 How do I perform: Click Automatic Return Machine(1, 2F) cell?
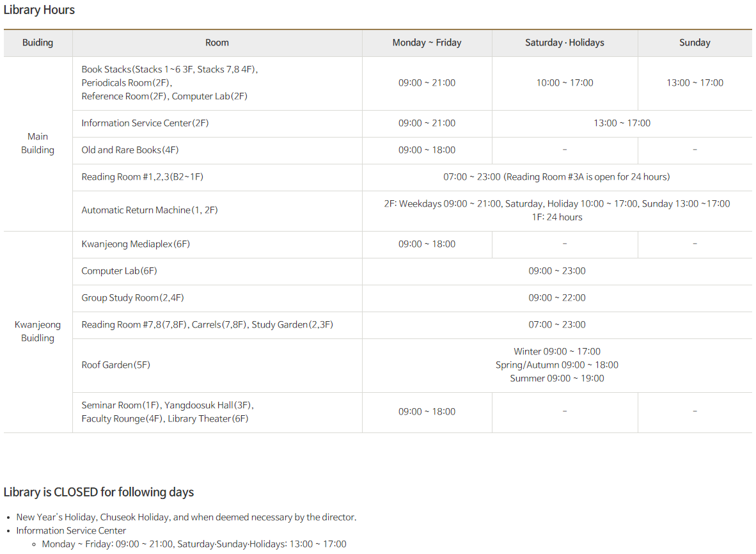pos(149,210)
